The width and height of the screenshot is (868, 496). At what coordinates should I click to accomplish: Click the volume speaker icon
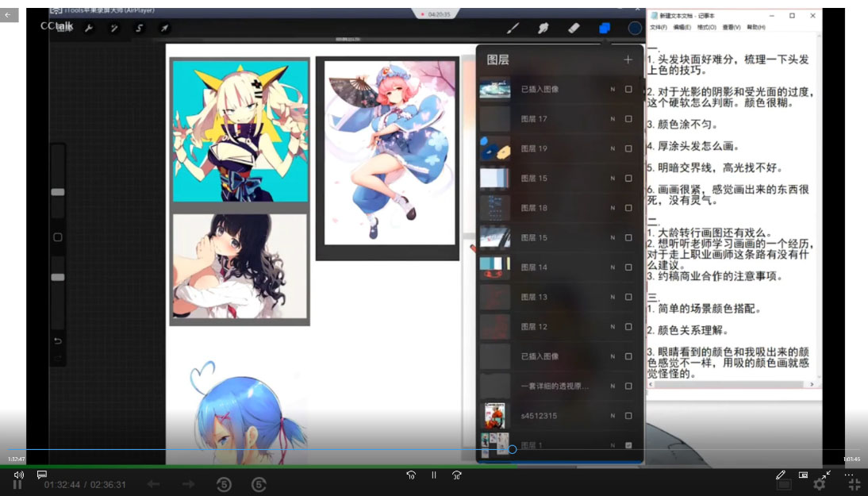(x=19, y=475)
